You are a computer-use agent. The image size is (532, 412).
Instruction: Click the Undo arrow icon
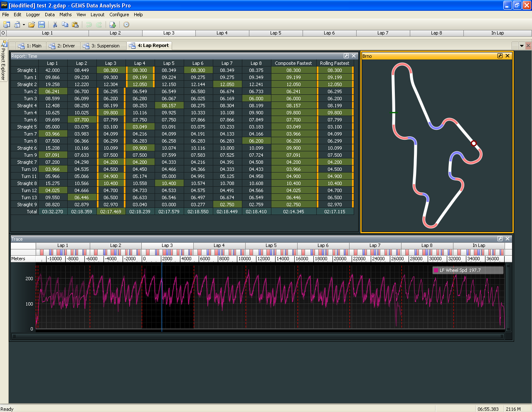[89, 25]
